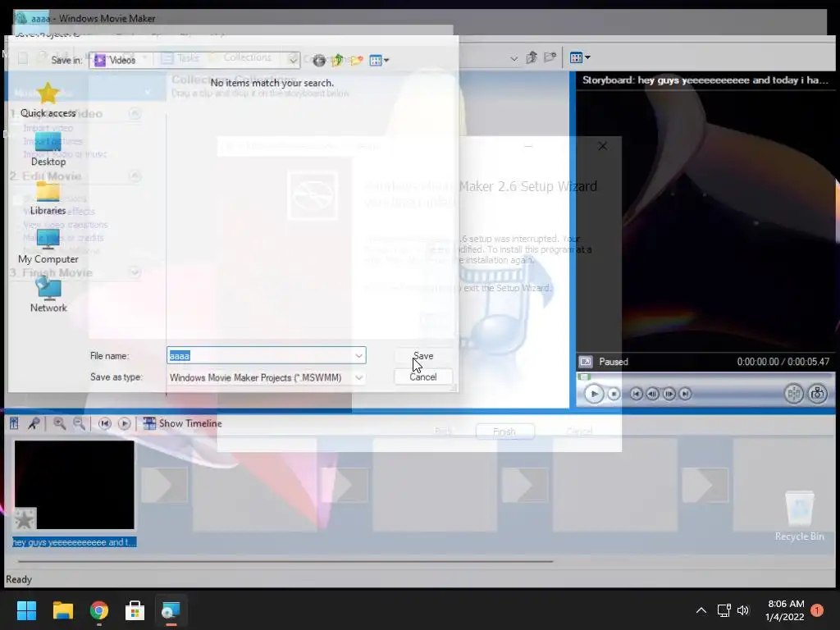The image size is (840, 630).
Task: Play the storyboard
Action: 124,423
